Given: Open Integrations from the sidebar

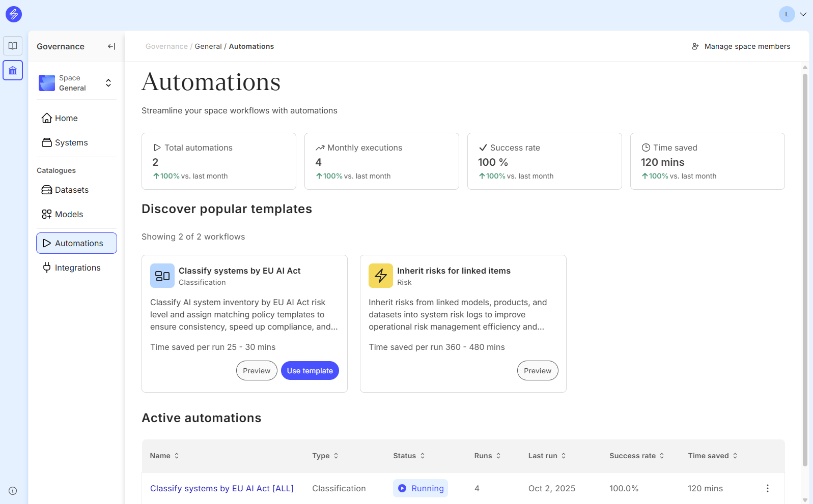Looking at the screenshot, I should (77, 268).
